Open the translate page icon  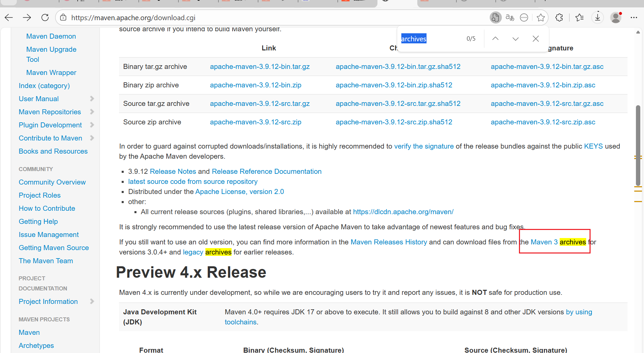pyautogui.click(x=510, y=18)
